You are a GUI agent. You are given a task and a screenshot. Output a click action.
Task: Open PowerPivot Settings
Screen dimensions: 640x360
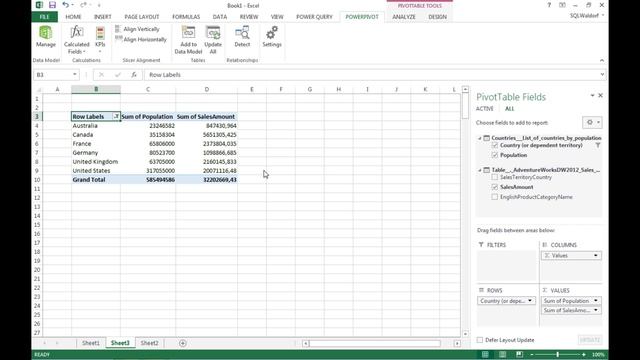[x=272, y=37]
